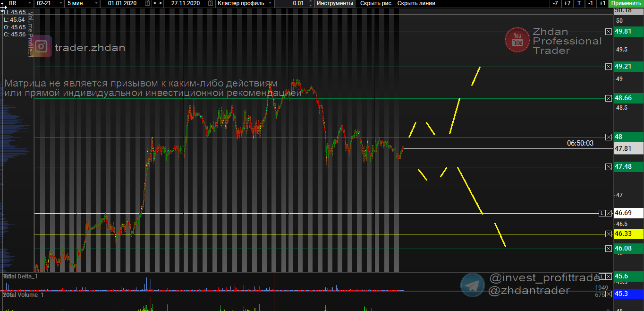
Task: Click the -1 day button
Action: 591,3
